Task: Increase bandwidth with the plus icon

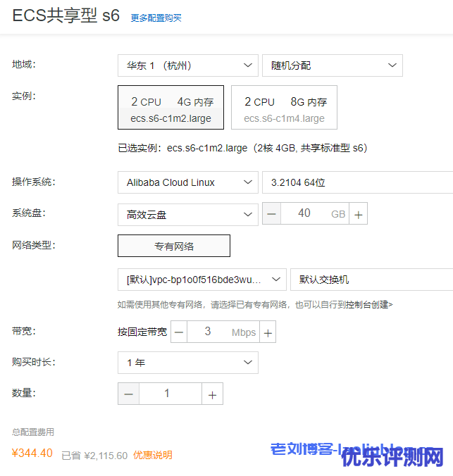Action: [268, 332]
